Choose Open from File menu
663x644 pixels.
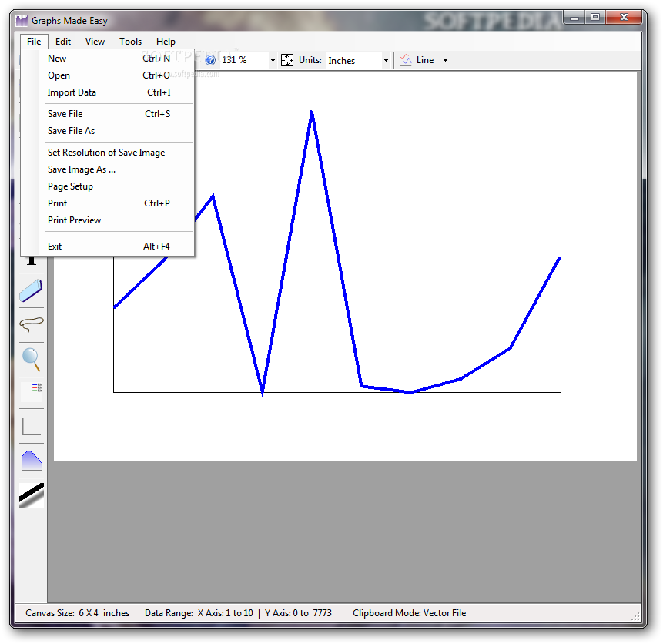click(109, 75)
